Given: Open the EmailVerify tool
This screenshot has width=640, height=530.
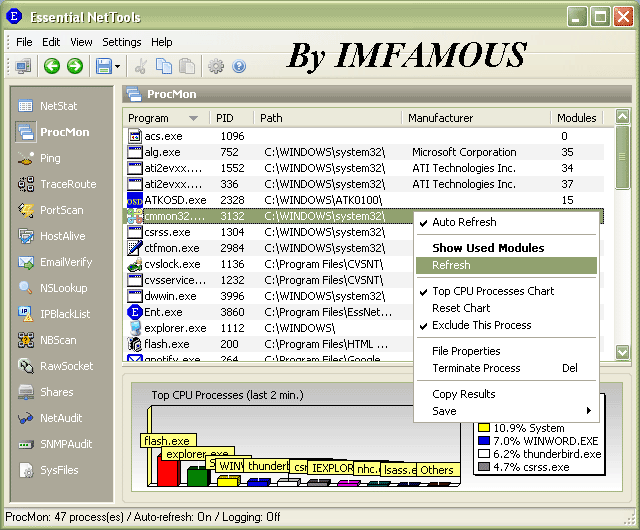Looking at the screenshot, I should [55, 262].
